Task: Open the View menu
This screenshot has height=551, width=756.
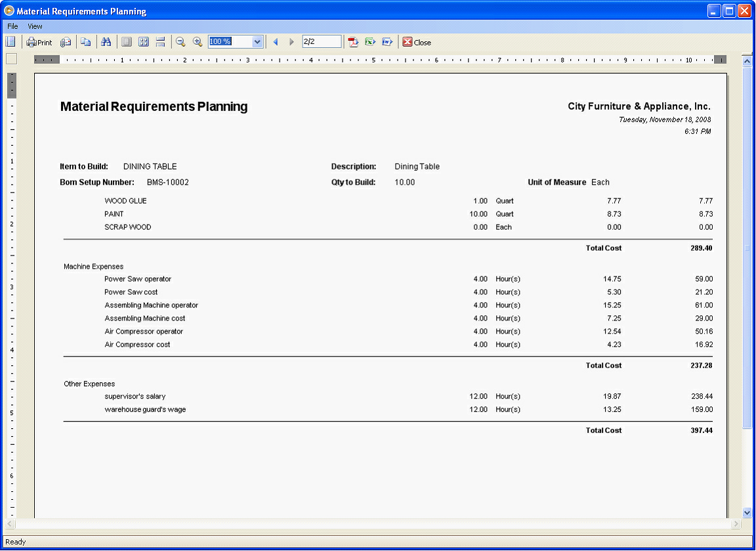Action: (35, 26)
